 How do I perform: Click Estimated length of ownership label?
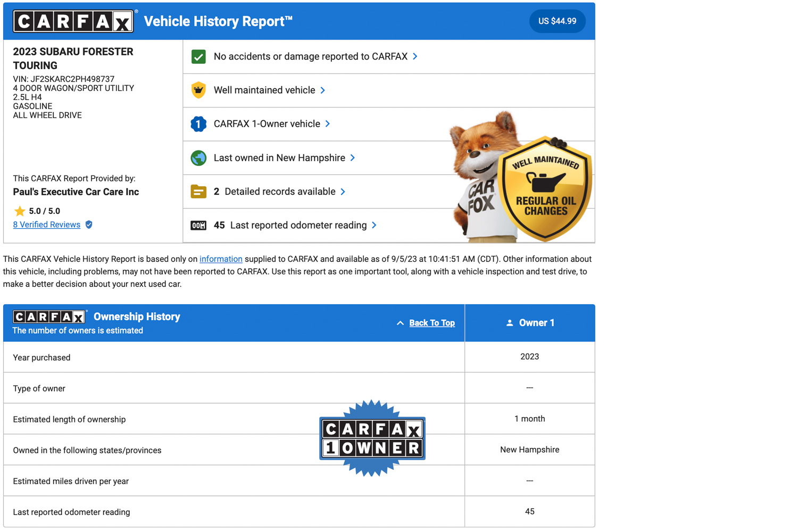click(69, 419)
